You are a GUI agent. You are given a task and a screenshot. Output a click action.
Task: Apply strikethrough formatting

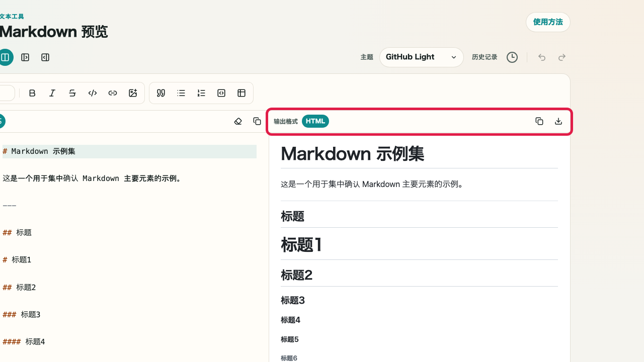pos(72,93)
